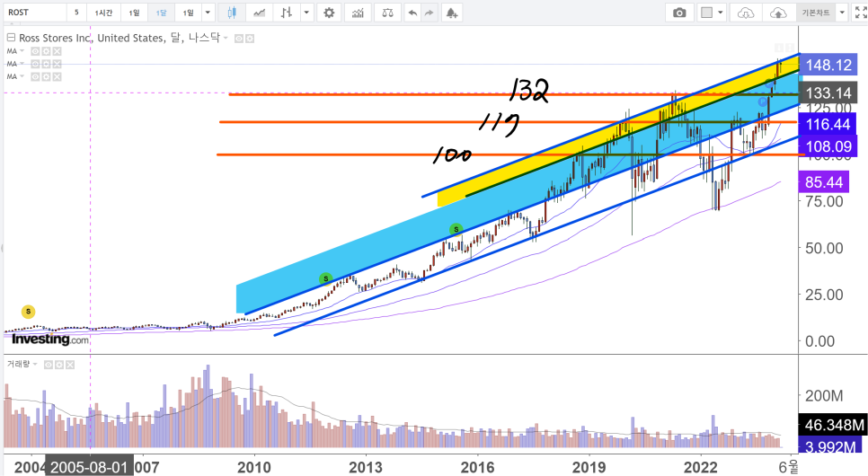Remove the middle MA indicator with X
Image resolution: width=868 pixels, height=476 pixels.
point(57,64)
